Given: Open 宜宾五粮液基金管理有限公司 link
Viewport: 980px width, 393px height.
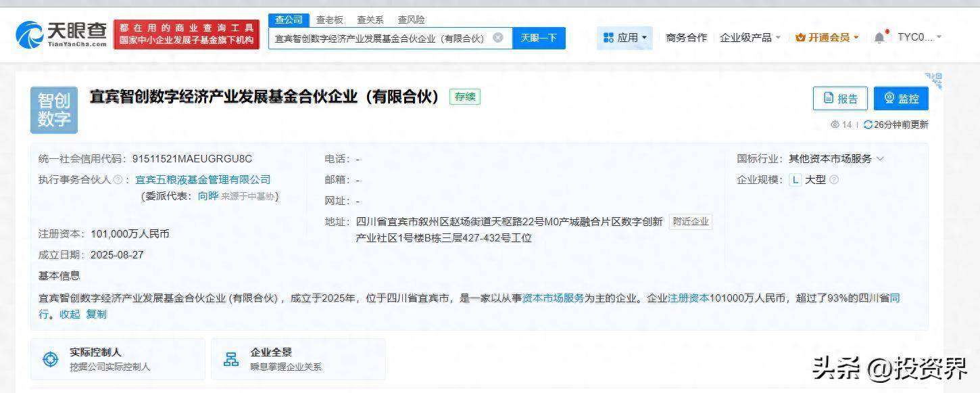Looking at the screenshot, I should pyautogui.click(x=203, y=180).
